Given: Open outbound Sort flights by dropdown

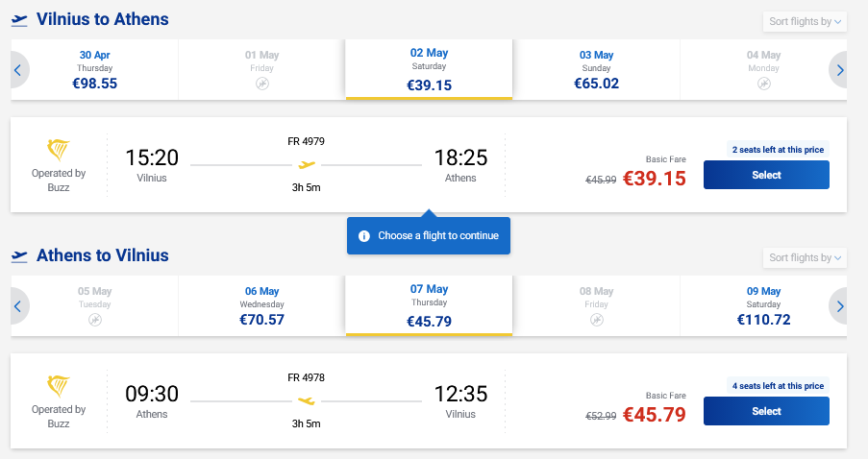Looking at the screenshot, I should tap(805, 21).
